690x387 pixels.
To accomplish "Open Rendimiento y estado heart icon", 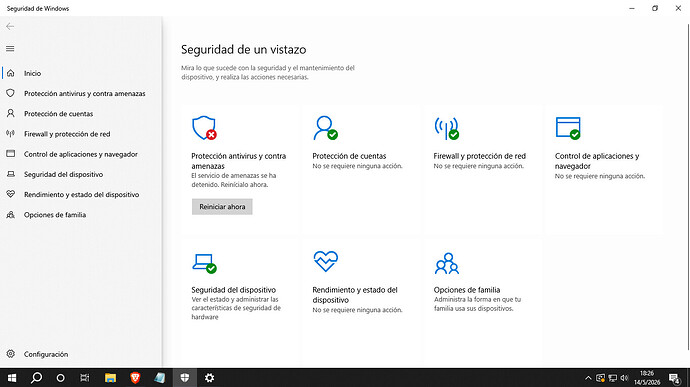I will (x=326, y=262).
